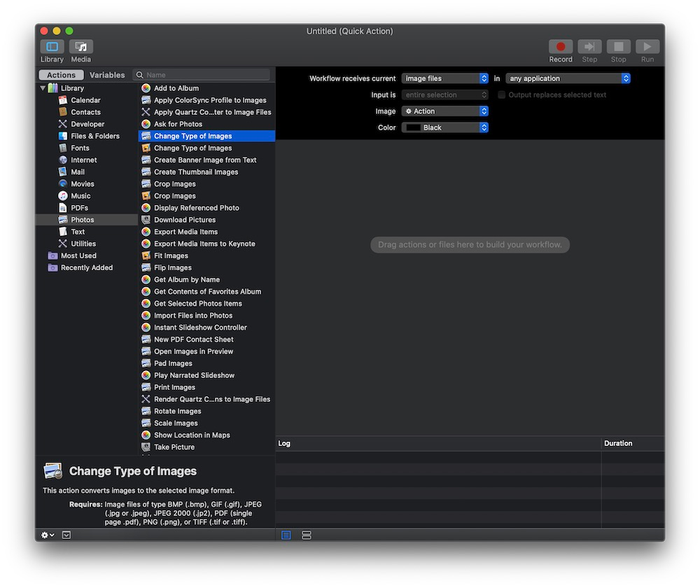Select the Actions tab
Image resolution: width=700 pixels, height=588 pixels.
[61, 75]
